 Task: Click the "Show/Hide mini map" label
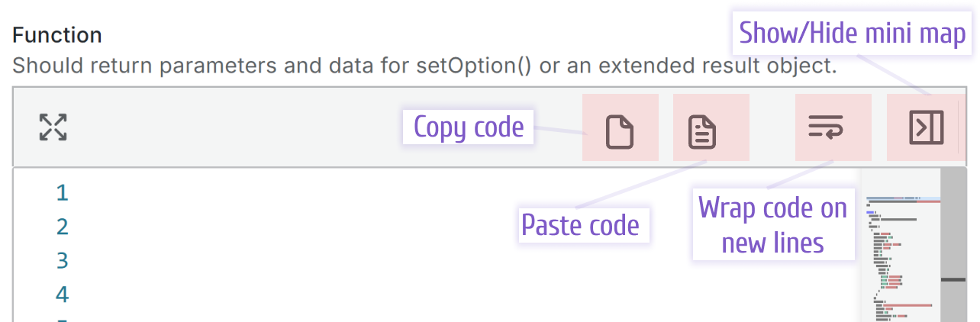pos(852,33)
